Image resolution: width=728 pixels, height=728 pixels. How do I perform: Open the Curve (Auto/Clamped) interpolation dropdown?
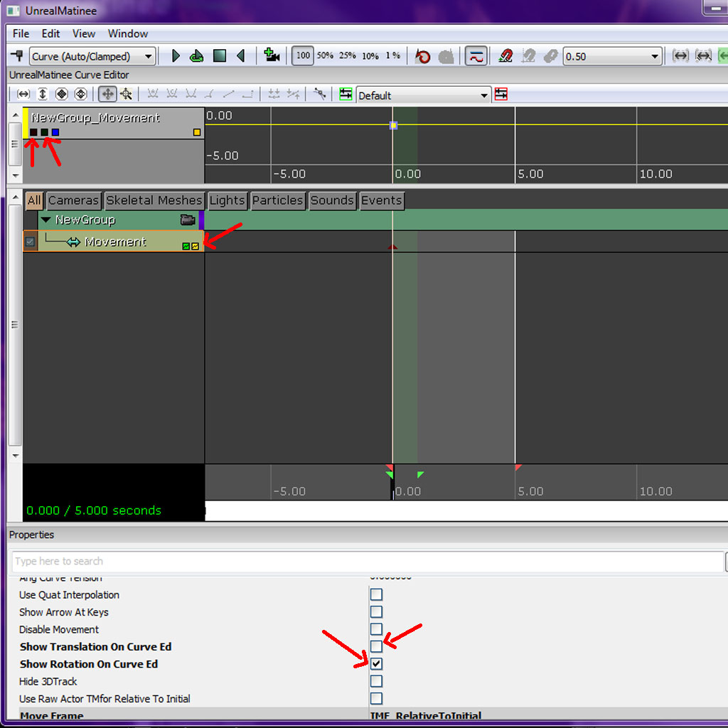coord(92,56)
